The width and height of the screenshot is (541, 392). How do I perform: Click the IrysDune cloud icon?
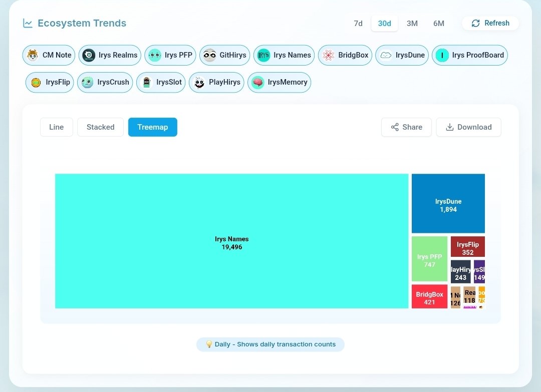pos(386,55)
